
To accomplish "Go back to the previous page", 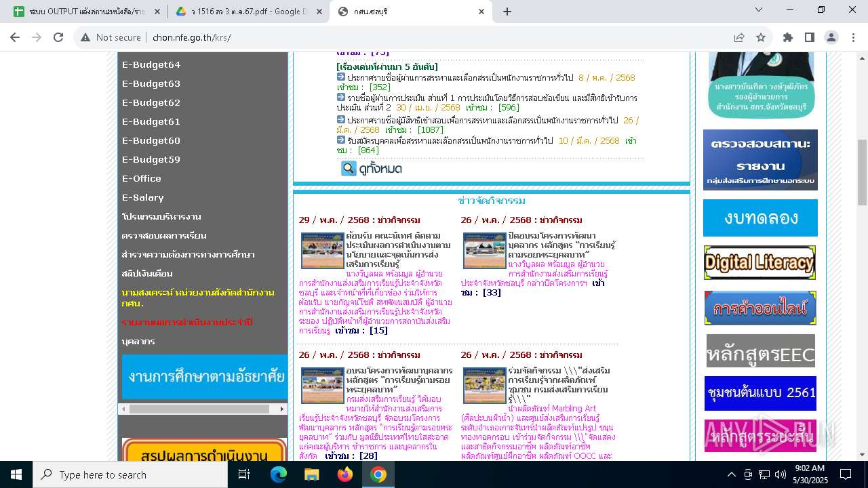I will coord(15,37).
